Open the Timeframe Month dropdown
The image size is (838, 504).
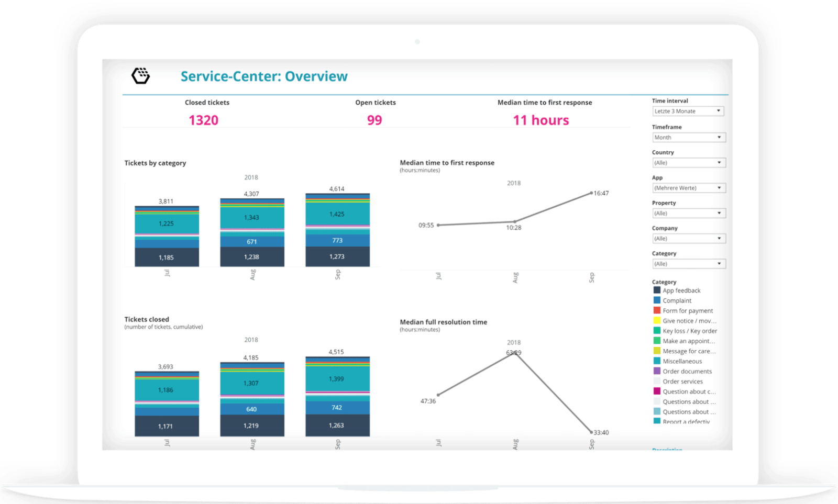[688, 137]
